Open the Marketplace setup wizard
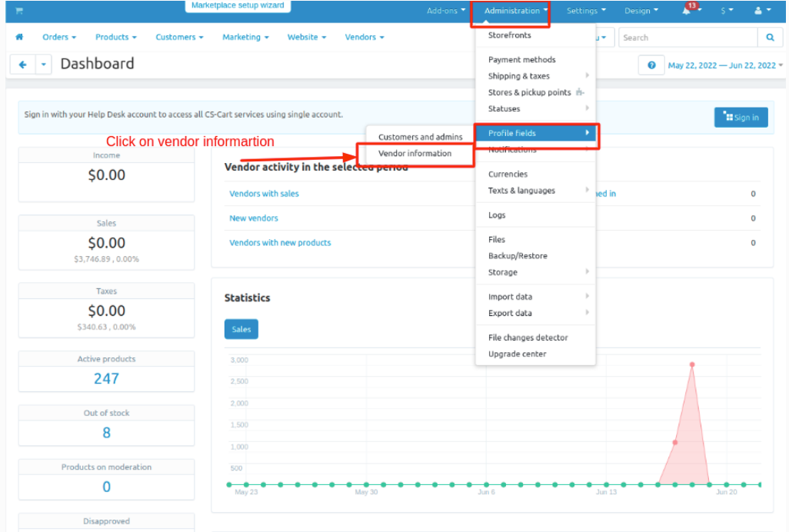This screenshot has width=789, height=532. (238, 6)
